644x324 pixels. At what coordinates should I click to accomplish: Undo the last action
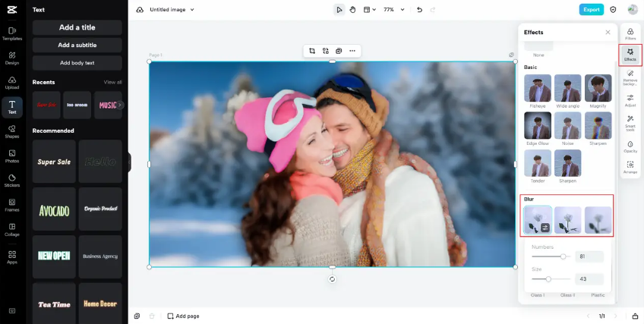coord(419,10)
